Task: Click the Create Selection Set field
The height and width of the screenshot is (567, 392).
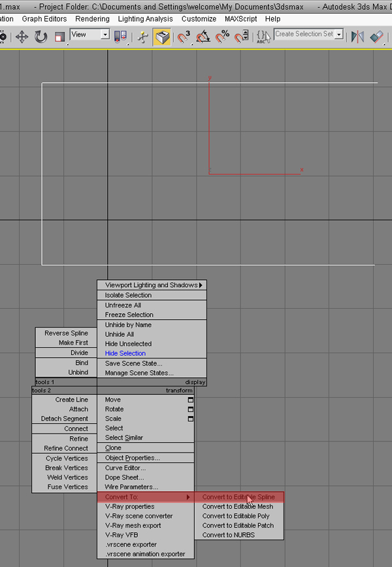Action: pyautogui.click(x=304, y=34)
